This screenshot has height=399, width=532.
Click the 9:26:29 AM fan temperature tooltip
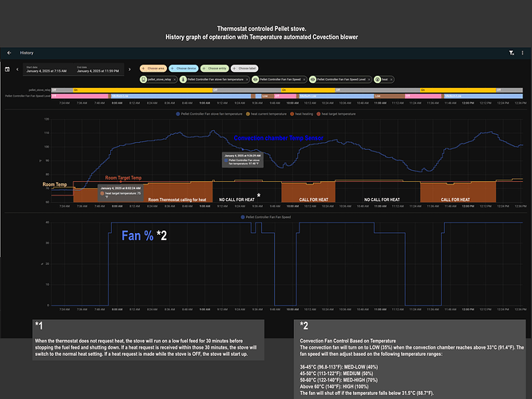(243, 160)
